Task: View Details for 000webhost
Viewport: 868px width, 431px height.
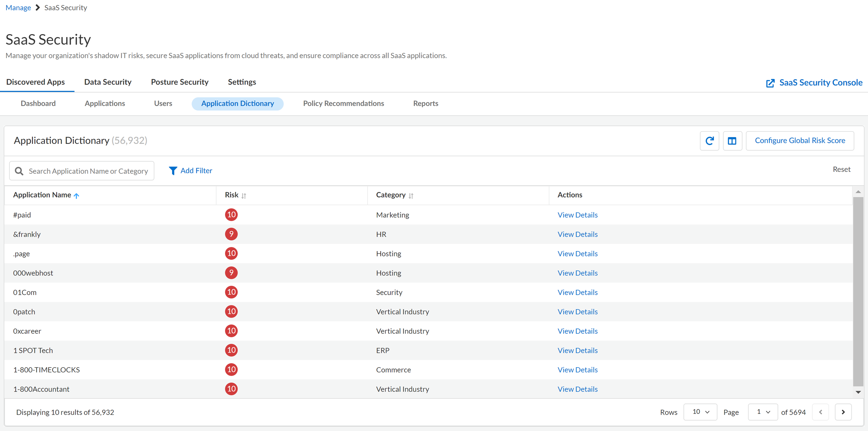Action: point(577,273)
